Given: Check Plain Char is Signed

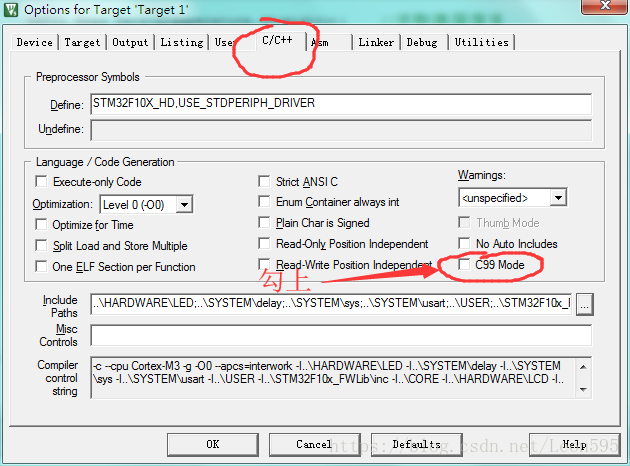Looking at the screenshot, I should (x=264, y=222).
